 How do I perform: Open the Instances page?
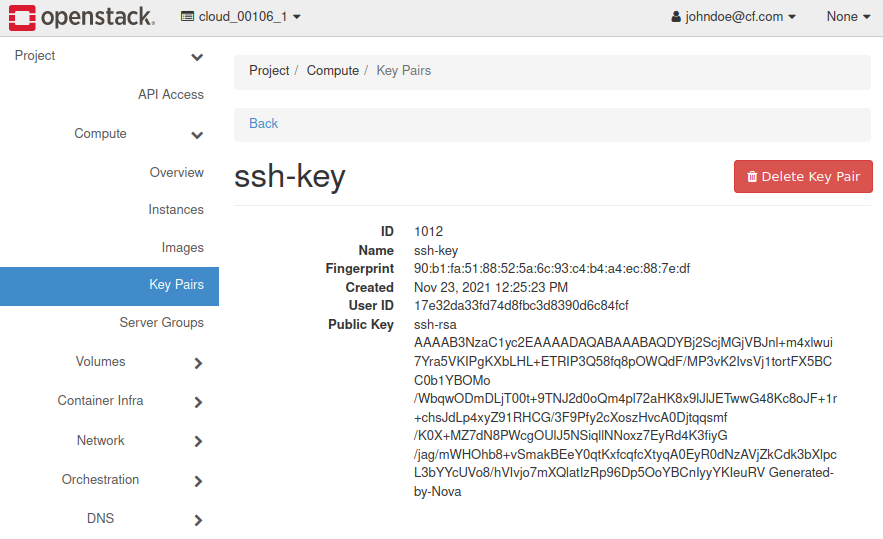(175, 210)
